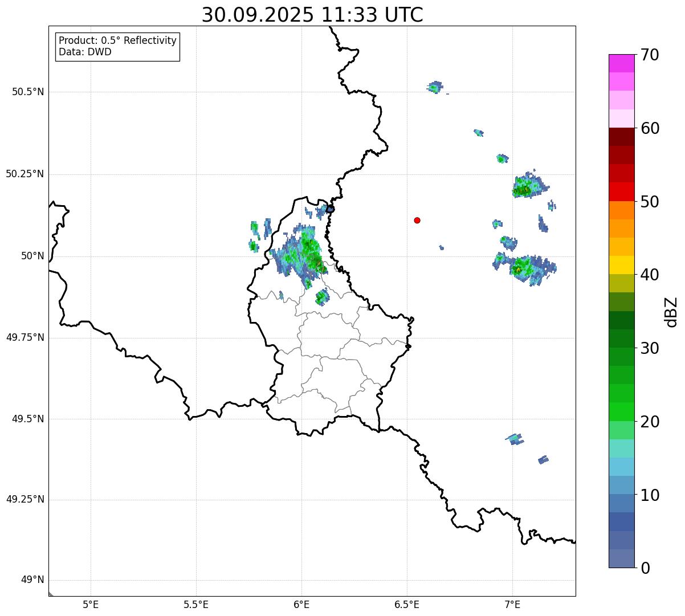Viewport: 685px width, 616px height.
Task: Click the longitude label 5.5°E
Action: (196, 604)
